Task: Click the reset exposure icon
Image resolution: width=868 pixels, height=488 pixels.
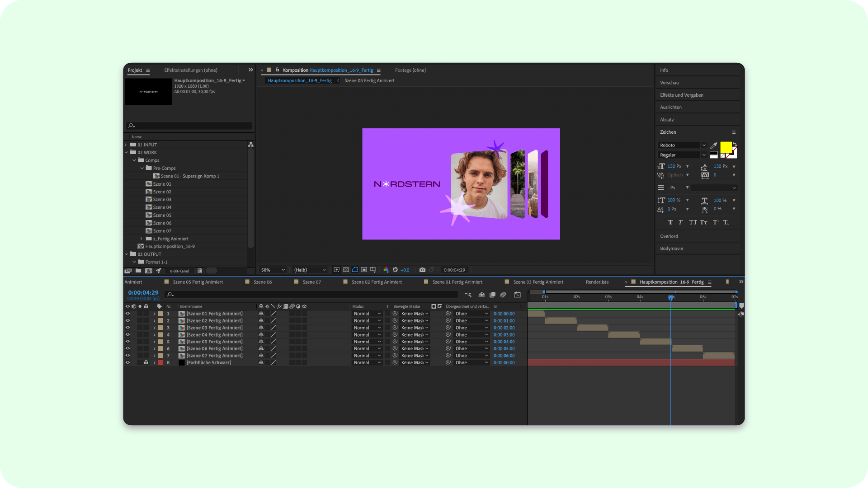Action: (x=395, y=270)
